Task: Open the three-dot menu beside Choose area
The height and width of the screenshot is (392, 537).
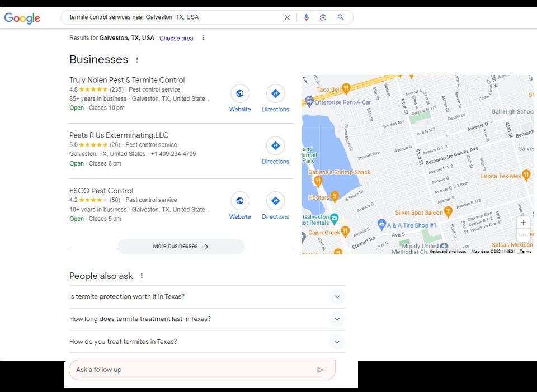Action: tap(204, 38)
